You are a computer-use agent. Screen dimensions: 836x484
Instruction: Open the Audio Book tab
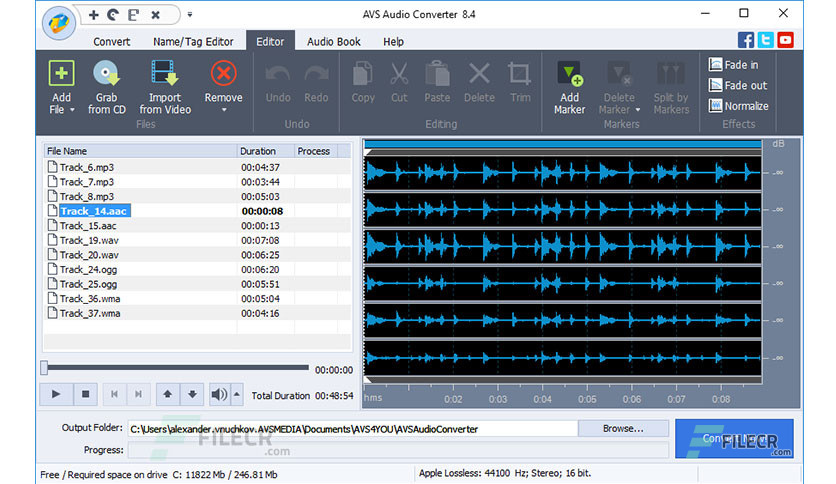coord(334,42)
